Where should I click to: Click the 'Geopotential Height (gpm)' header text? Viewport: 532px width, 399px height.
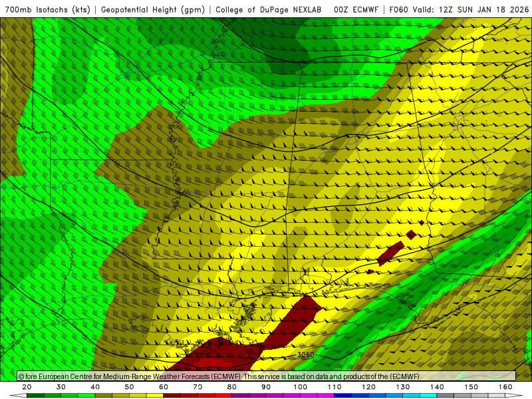click(153, 9)
